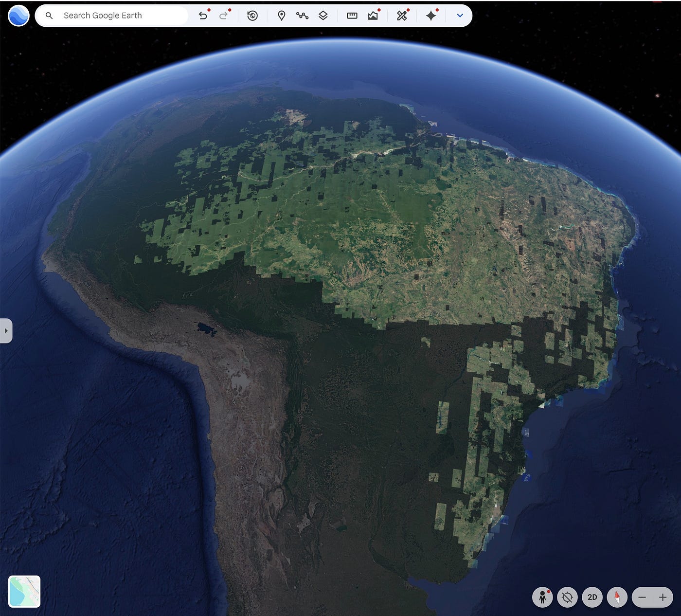Viewport: 681px width, 616px height.
Task: Expand the toolbar dropdown chevron
Action: [460, 16]
